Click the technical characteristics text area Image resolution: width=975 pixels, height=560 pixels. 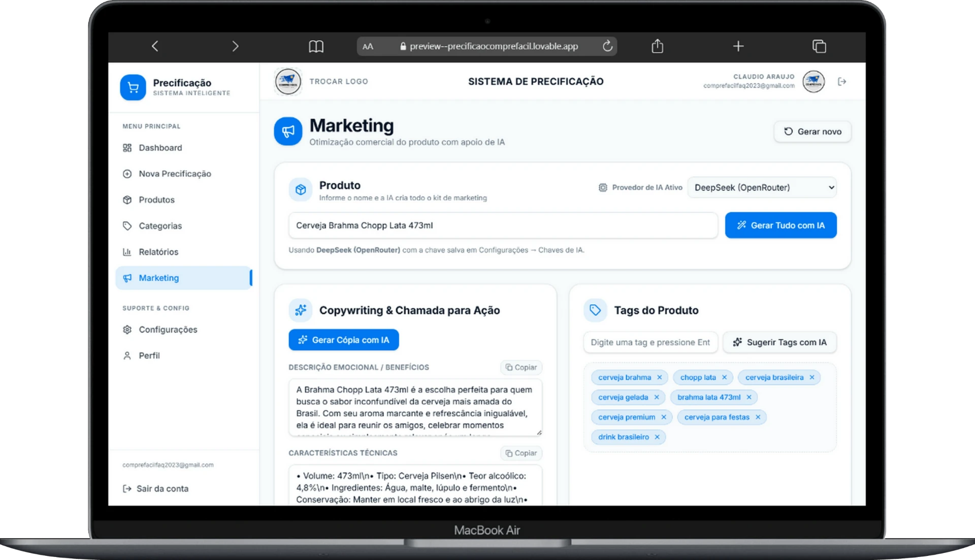[415, 485]
